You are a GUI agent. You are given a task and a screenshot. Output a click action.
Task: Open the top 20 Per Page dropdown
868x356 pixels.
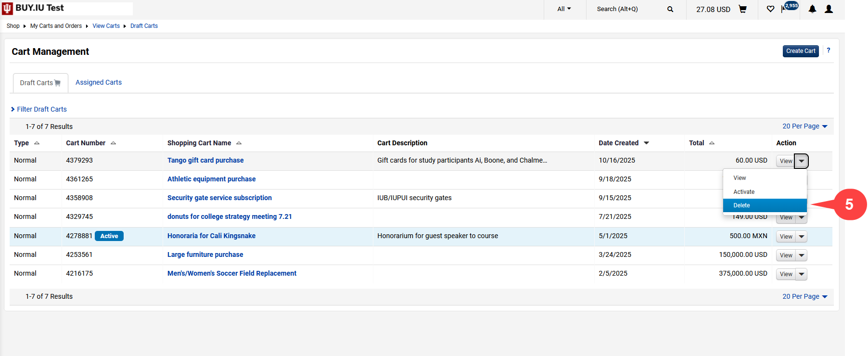pos(804,126)
